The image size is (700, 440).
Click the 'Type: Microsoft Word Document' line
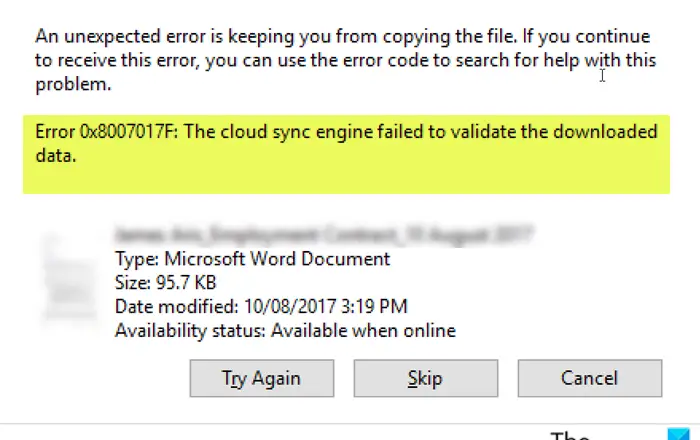point(252,259)
